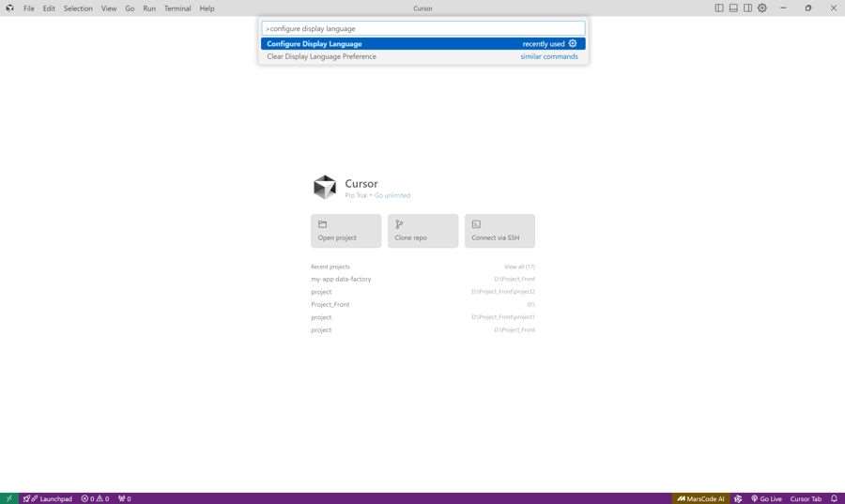The image size is (845, 504).
Task: Open notifications via the bell icon
Action: point(835,498)
